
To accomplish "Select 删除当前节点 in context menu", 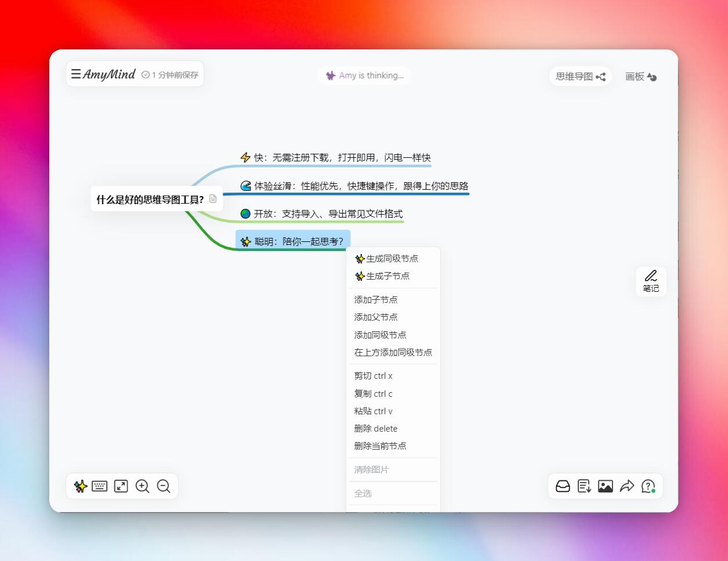I will point(380,446).
